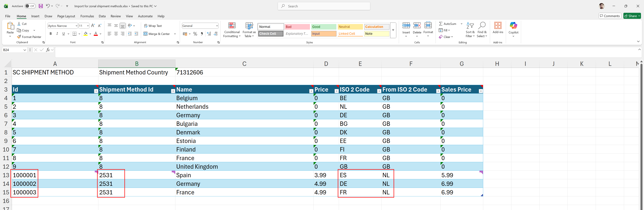Click the Save icon in title bar
644x210 pixels.
(x=41, y=6)
